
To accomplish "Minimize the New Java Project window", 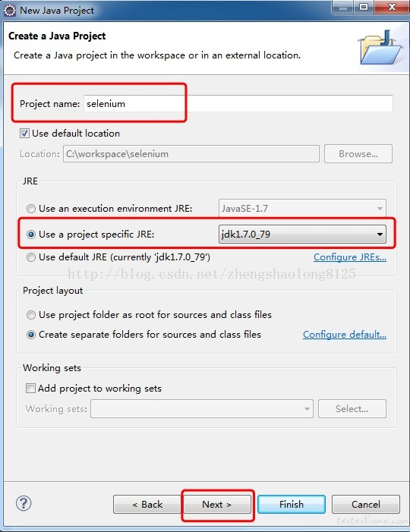I will pyautogui.click(x=343, y=8).
